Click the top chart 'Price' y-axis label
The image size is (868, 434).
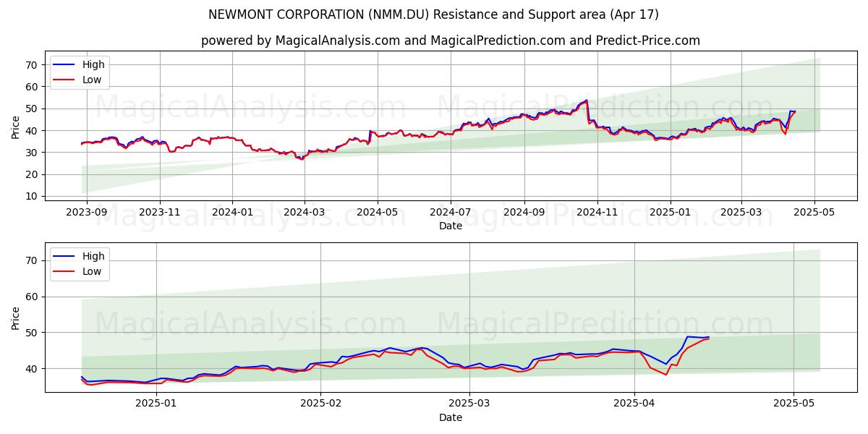pos(16,127)
